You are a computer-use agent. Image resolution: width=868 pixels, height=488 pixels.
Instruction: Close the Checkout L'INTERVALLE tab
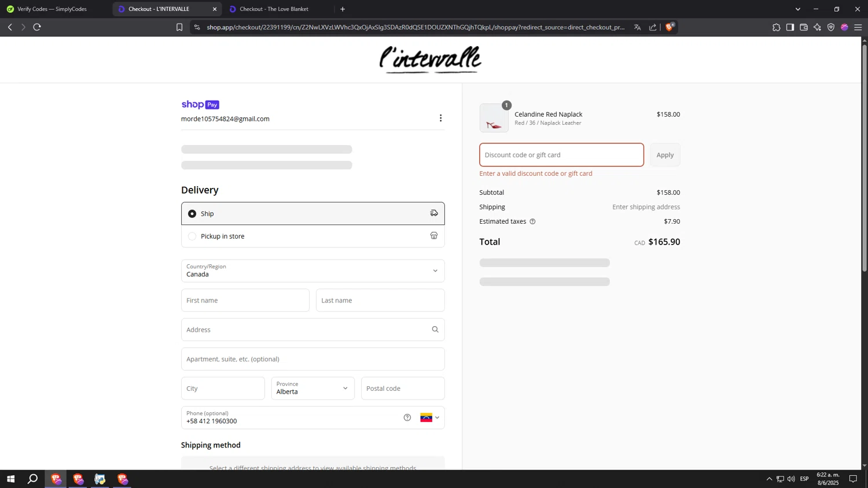pyautogui.click(x=215, y=9)
